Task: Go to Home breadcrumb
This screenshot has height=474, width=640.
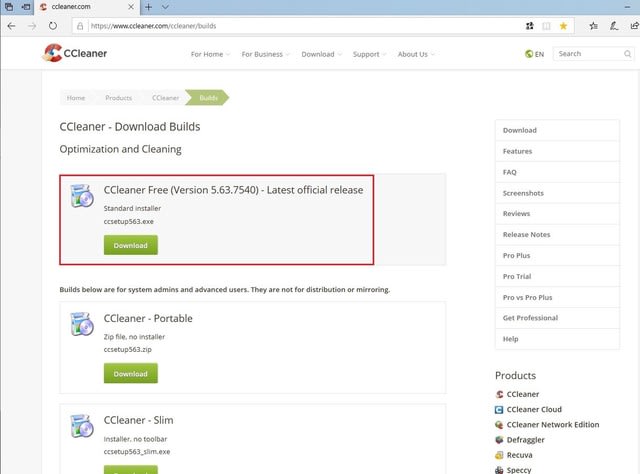Action: pyautogui.click(x=76, y=98)
